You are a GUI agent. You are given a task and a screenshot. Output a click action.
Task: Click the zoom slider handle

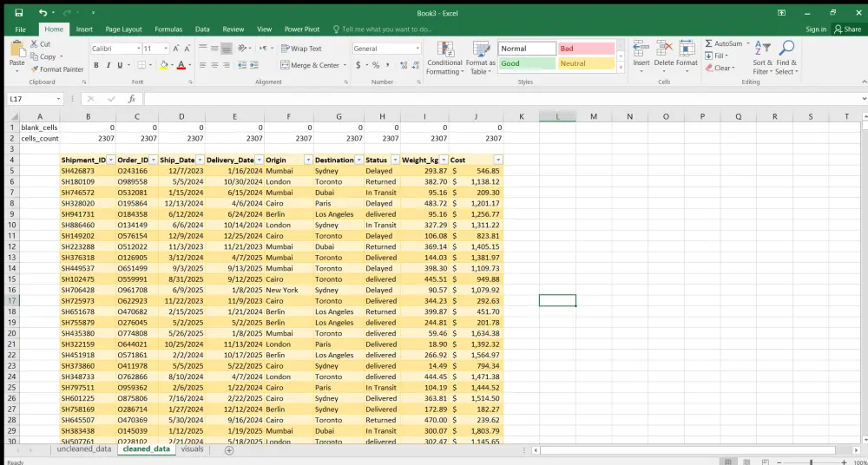click(811, 462)
